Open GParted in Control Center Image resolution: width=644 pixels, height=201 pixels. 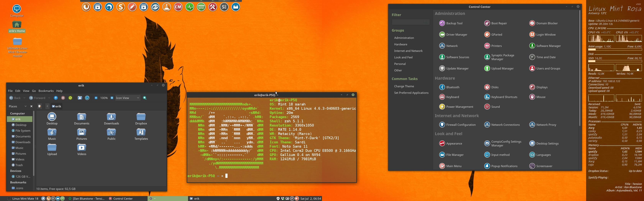click(493, 34)
